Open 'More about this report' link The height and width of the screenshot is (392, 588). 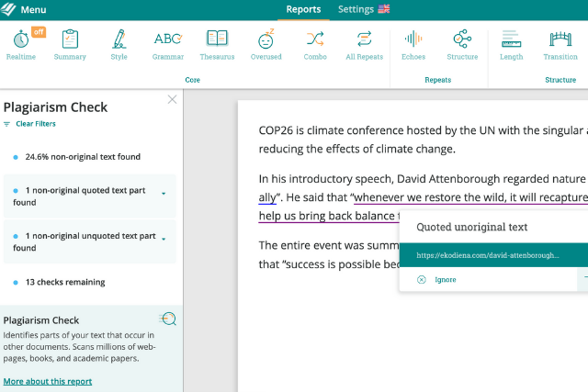click(48, 381)
